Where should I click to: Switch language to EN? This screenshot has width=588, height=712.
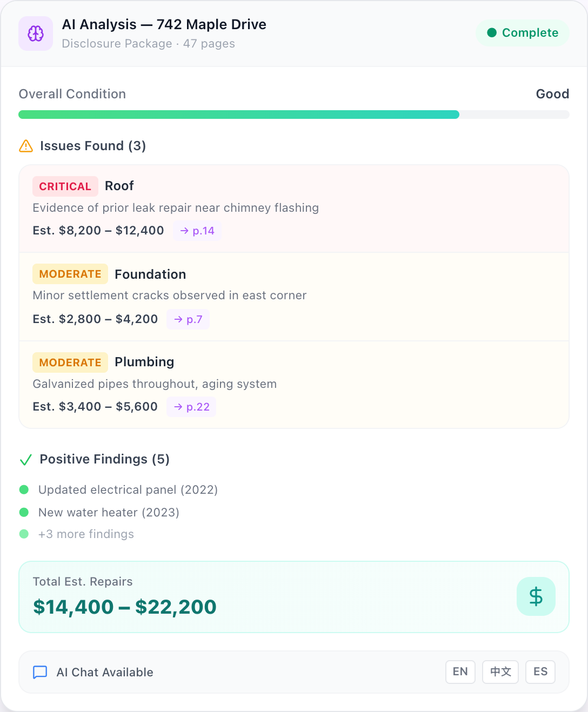click(x=460, y=672)
